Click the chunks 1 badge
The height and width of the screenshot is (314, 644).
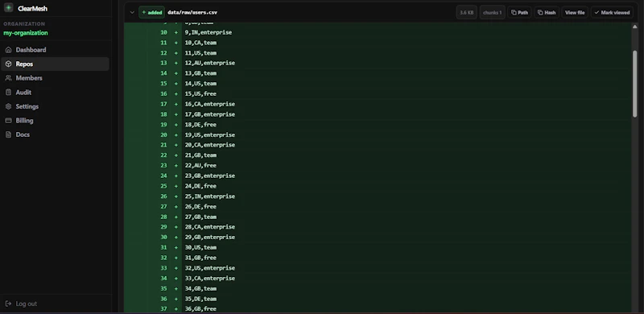point(492,12)
